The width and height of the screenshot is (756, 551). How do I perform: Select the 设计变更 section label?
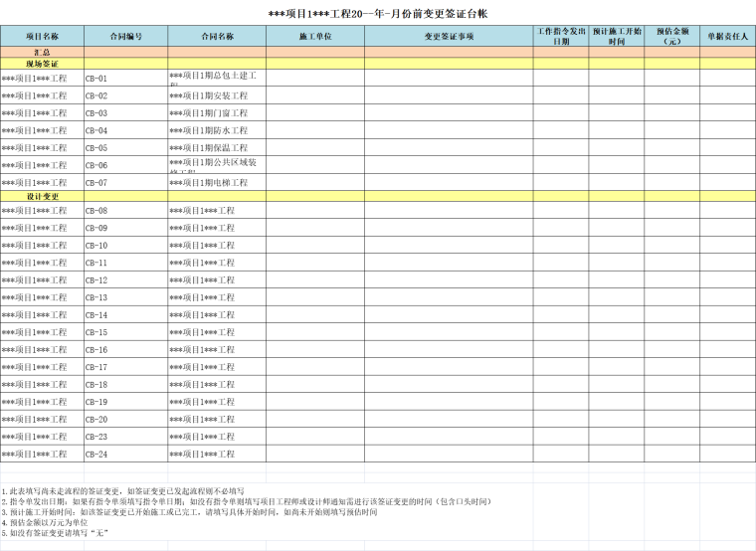click(x=42, y=196)
